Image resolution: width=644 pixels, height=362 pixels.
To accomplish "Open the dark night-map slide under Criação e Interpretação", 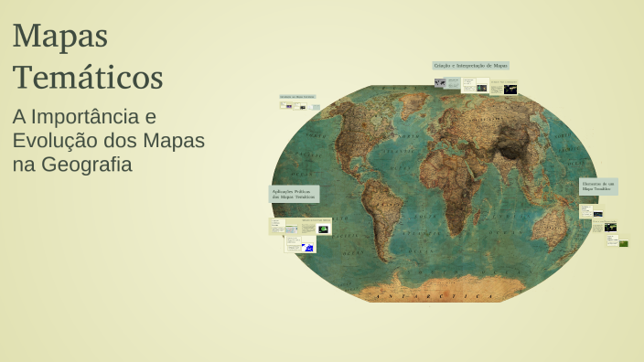I will 504,87.
